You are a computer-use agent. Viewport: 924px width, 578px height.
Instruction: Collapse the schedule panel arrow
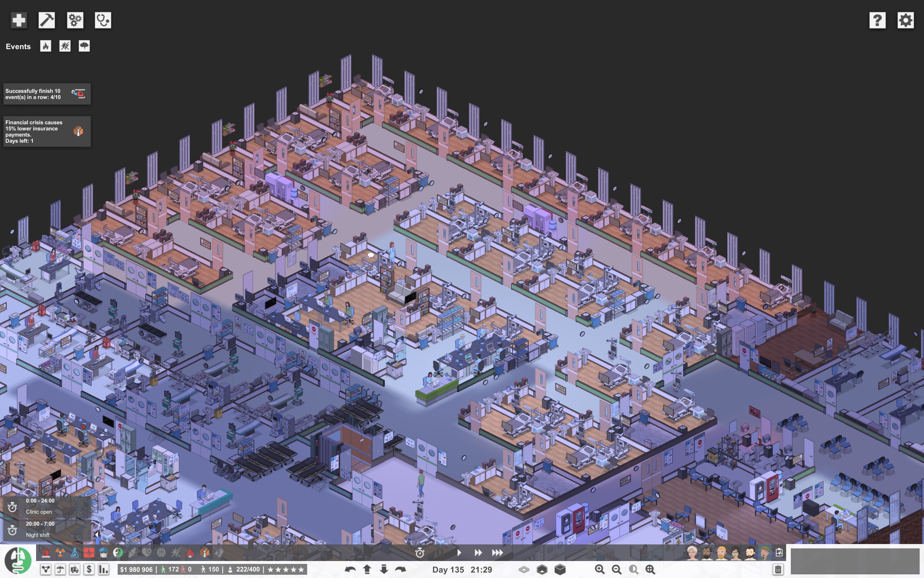click(97, 534)
